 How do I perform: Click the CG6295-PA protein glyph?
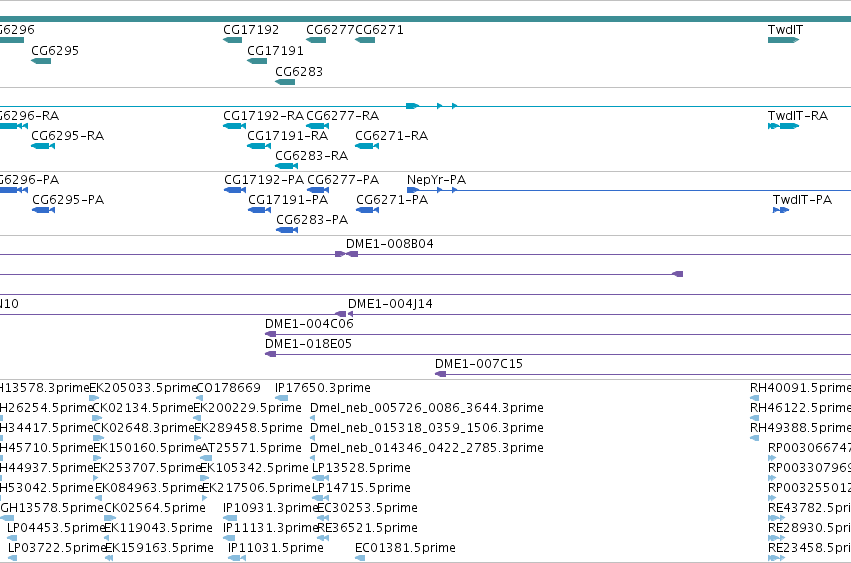[43, 210]
